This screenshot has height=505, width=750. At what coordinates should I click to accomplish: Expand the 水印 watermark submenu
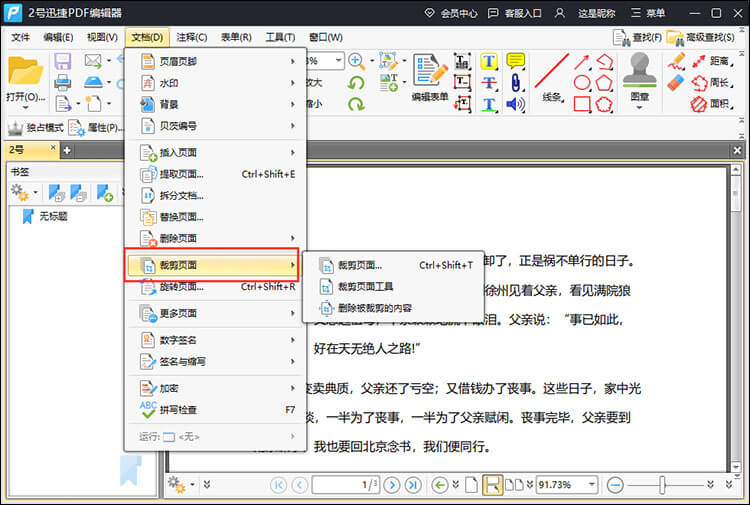pyautogui.click(x=216, y=83)
